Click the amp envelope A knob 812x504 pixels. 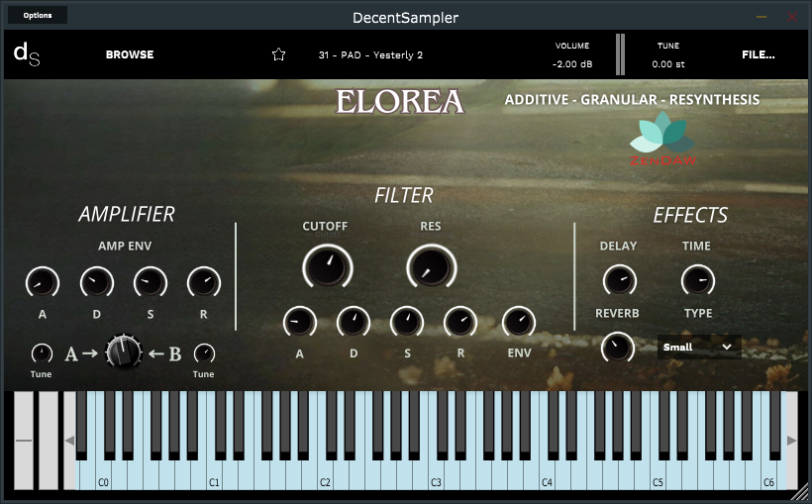click(x=43, y=283)
